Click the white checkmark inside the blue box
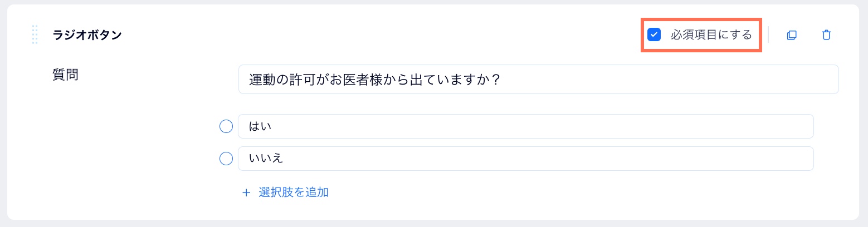 coord(654,34)
